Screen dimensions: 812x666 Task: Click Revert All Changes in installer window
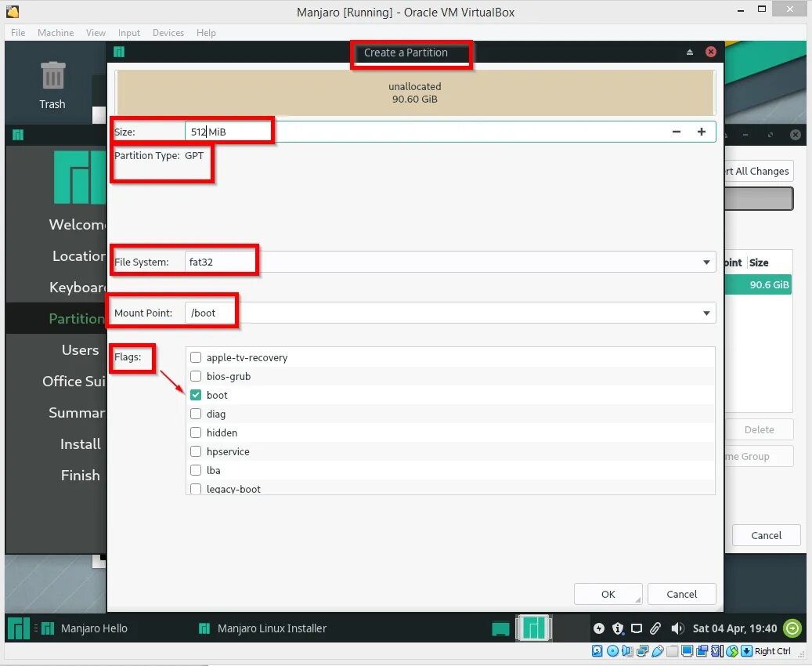point(758,171)
